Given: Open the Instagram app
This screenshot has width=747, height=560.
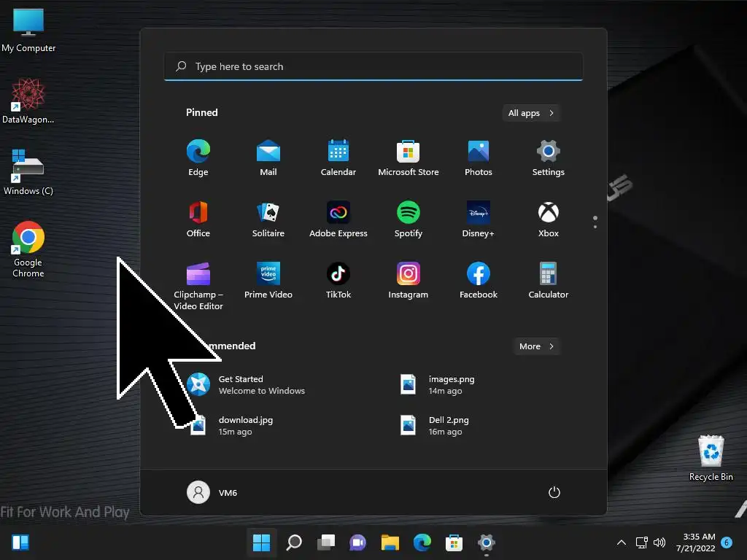Looking at the screenshot, I should 409,281.
